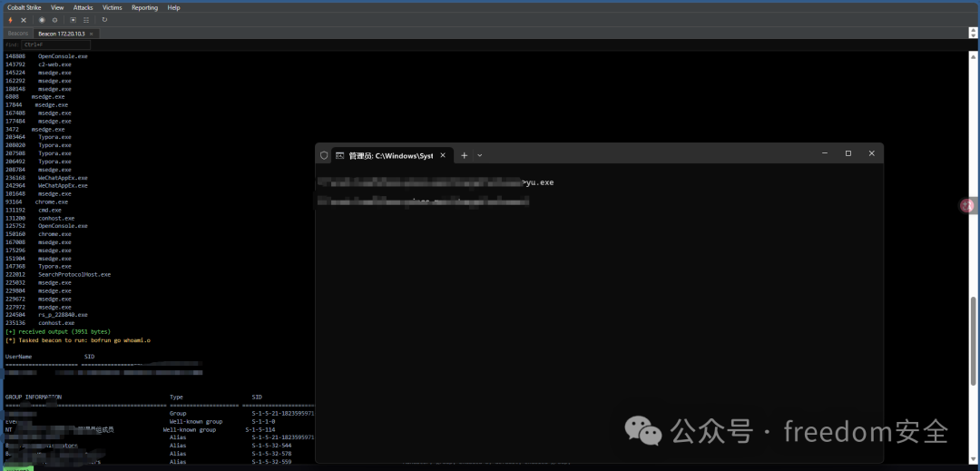
Task: Maximize the terminal window
Action: pyautogui.click(x=848, y=153)
